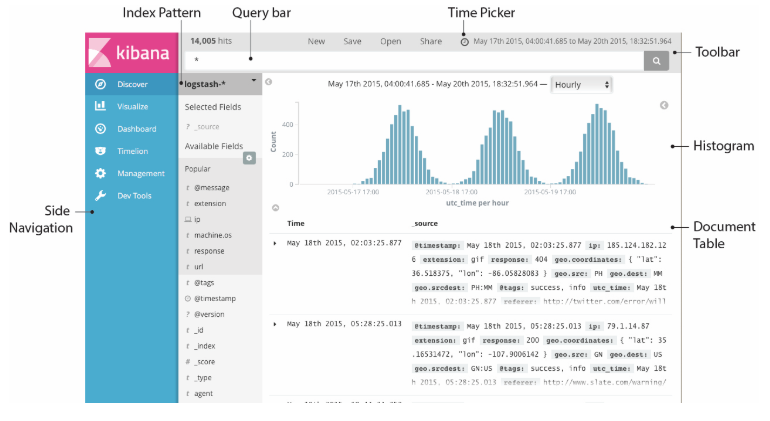Click the Kibana logo

pos(131,53)
